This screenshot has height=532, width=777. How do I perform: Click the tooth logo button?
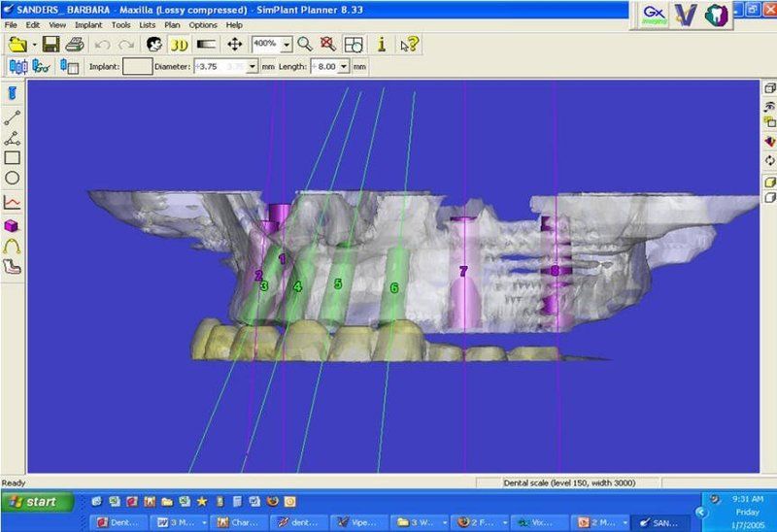click(x=717, y=15)
